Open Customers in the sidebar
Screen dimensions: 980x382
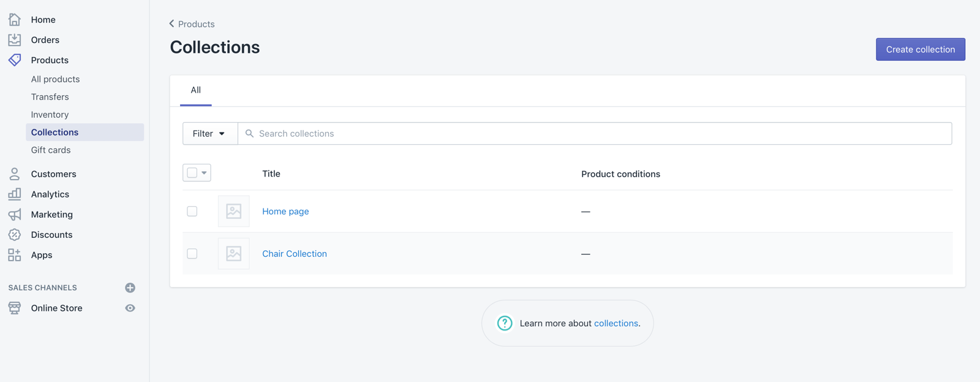[54, 174]
